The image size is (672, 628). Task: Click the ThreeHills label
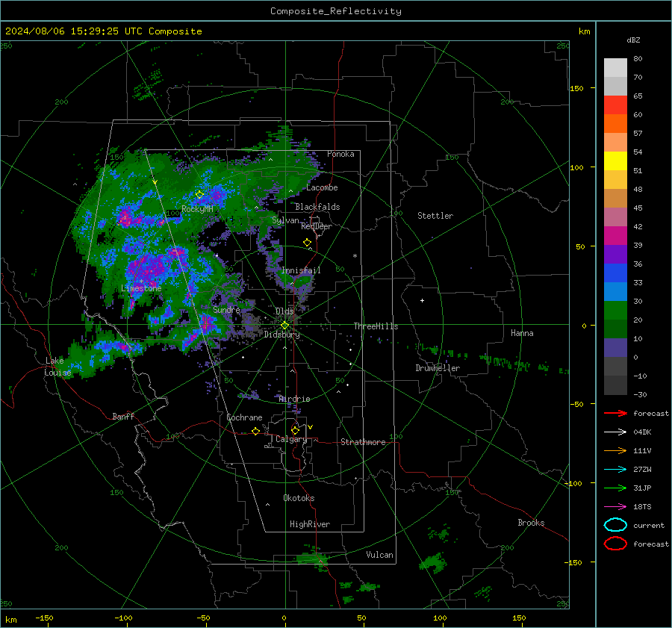click(x=376, y=326)
